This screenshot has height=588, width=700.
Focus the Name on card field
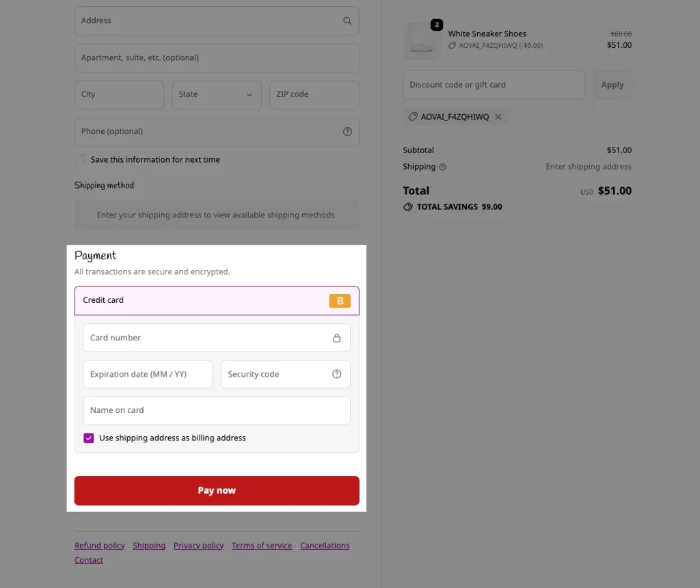[217, 410]
